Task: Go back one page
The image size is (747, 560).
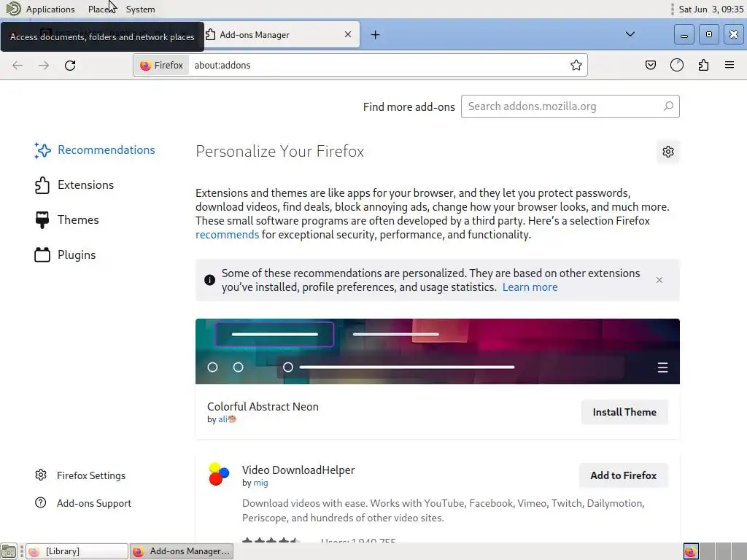Action: pyautogui.click(x=18, y=65)
